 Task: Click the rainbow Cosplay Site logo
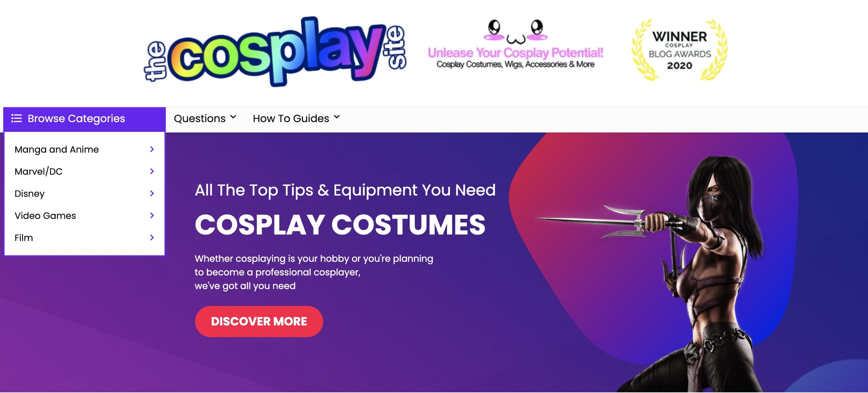275,52
